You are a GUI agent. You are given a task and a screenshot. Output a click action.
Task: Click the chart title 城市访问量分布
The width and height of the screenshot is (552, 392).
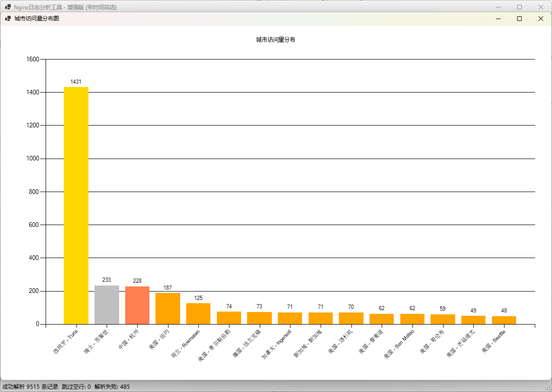tap(276, 40)
